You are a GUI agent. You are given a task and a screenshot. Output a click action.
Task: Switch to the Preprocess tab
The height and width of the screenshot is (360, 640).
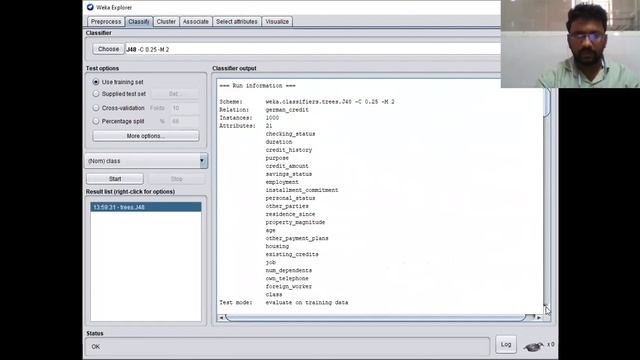pyautogui.click(x=106, y=22)
